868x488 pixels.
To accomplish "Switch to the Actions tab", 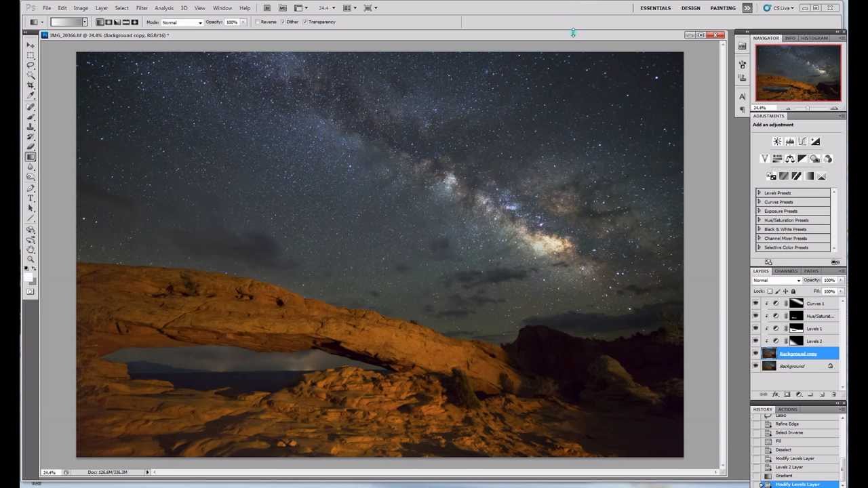I will pos(787,409).
